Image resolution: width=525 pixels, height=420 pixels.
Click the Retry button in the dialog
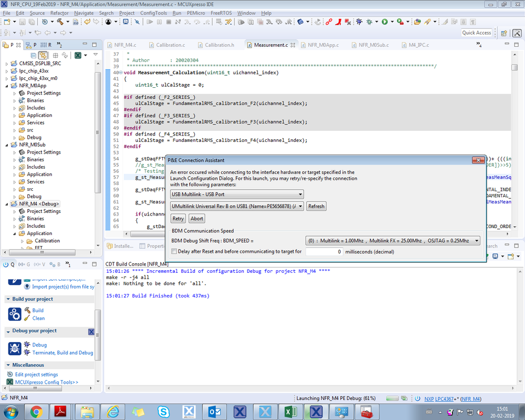pyautogui.click(x=178, y=219)
